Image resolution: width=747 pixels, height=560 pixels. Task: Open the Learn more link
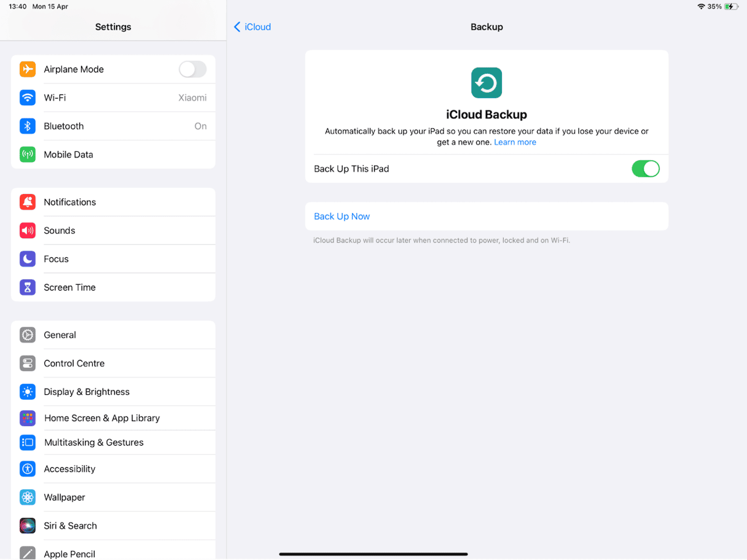[x=515, y=142]
